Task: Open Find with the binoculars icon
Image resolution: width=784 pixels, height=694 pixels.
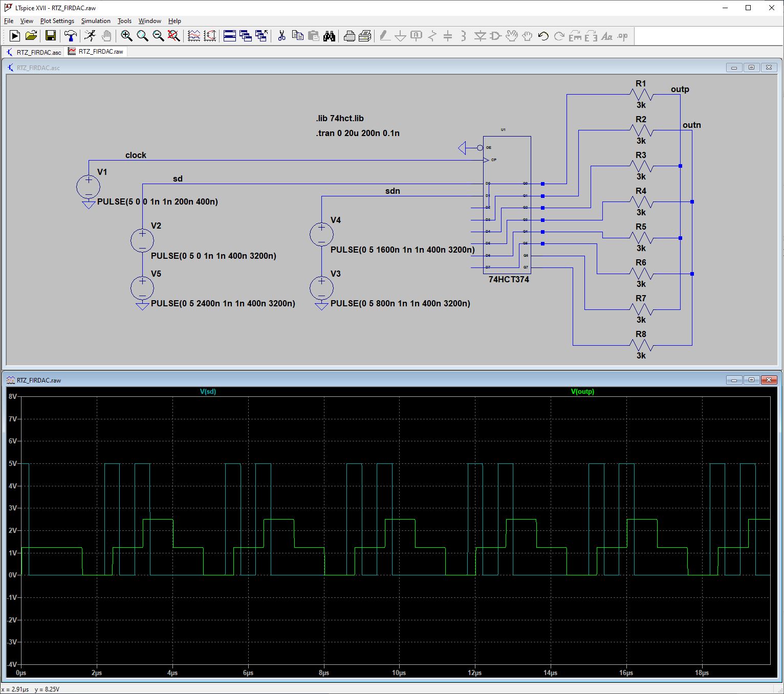Action: [329, 36]
